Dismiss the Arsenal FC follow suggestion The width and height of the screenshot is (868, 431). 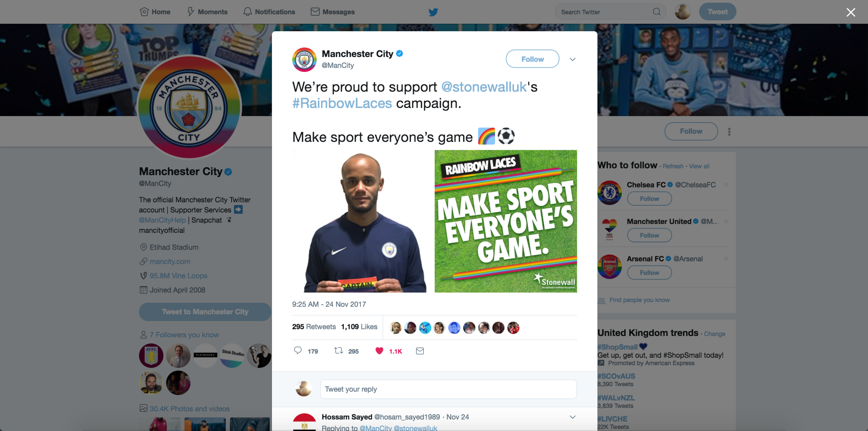726,259
